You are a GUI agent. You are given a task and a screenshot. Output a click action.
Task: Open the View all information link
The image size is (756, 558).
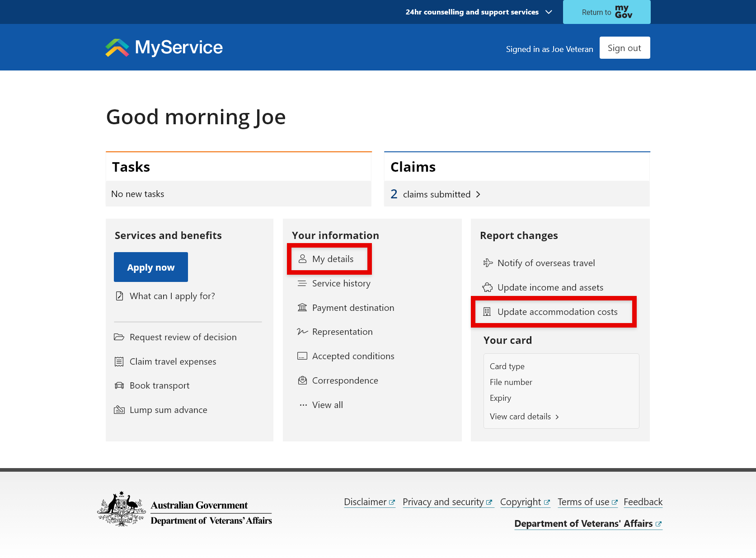327,404
